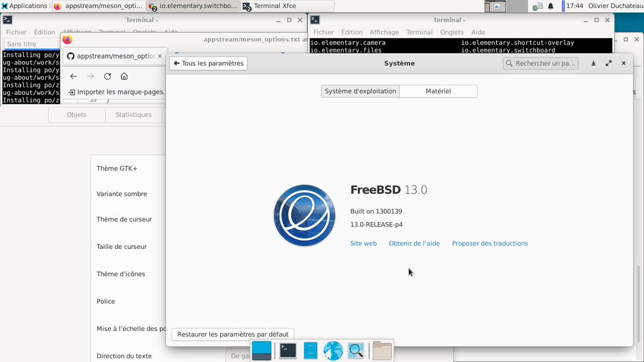Screen dimensions: 644x362
Task: Maximize the Système settings window
Action: click(x=609, y=63)
